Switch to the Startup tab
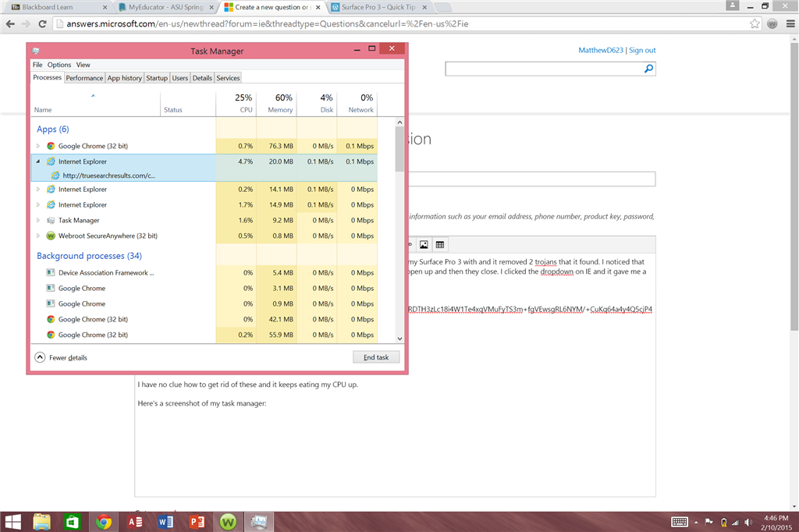Screen dimensions: 799x532 click(x=156, y=78)
